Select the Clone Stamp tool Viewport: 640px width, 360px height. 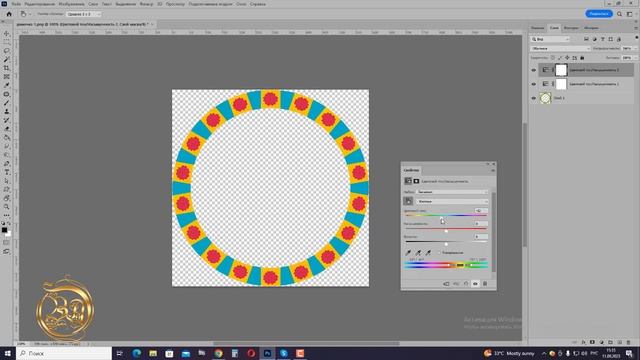point(7,111)
